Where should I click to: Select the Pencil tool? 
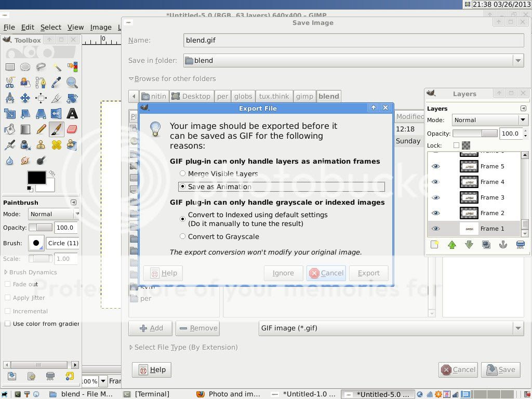pyautogui.click(x=41, y=129)
